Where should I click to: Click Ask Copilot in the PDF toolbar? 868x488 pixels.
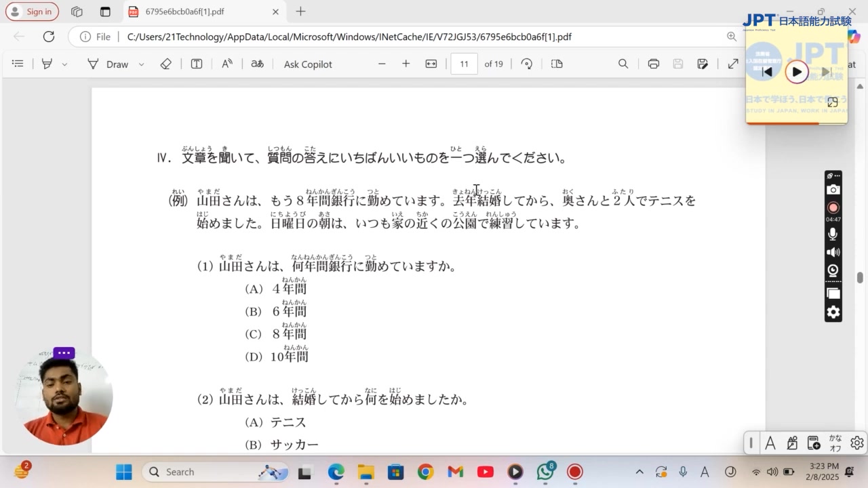308,64
